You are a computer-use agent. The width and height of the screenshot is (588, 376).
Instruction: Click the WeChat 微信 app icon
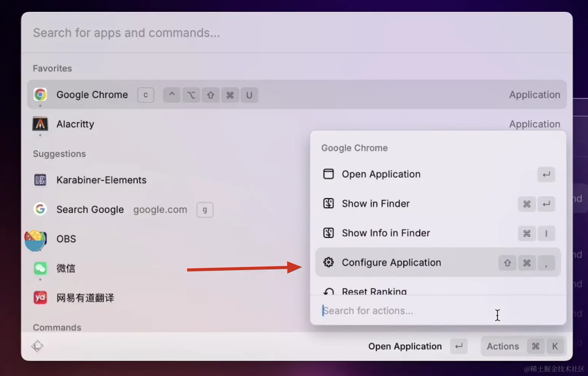tap(40, 268)
